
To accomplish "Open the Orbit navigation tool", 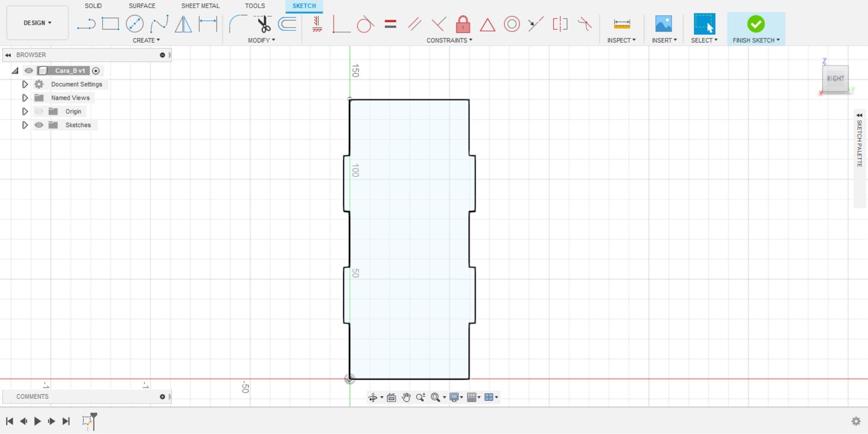I will (373, 397).
